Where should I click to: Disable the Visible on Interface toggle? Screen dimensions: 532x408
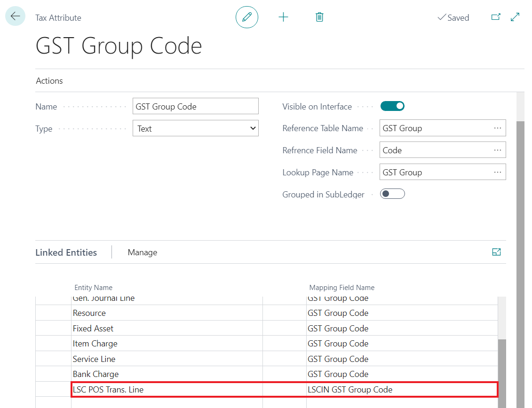pyautogui.click(x=392, y=106)
